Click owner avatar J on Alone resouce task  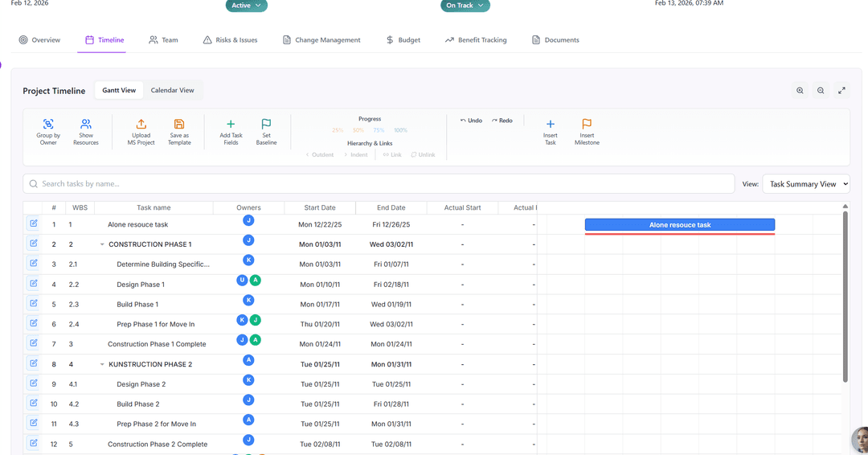pyautogui.click(x=248, y=220)
